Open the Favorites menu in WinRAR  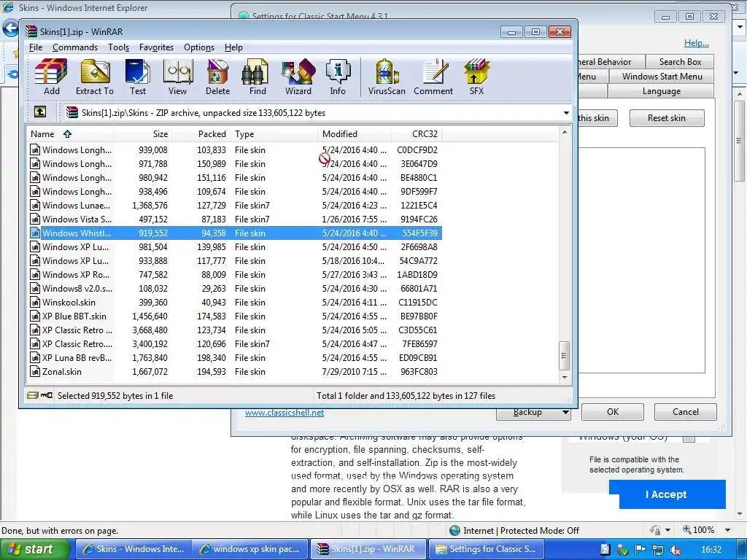(156, 47)
